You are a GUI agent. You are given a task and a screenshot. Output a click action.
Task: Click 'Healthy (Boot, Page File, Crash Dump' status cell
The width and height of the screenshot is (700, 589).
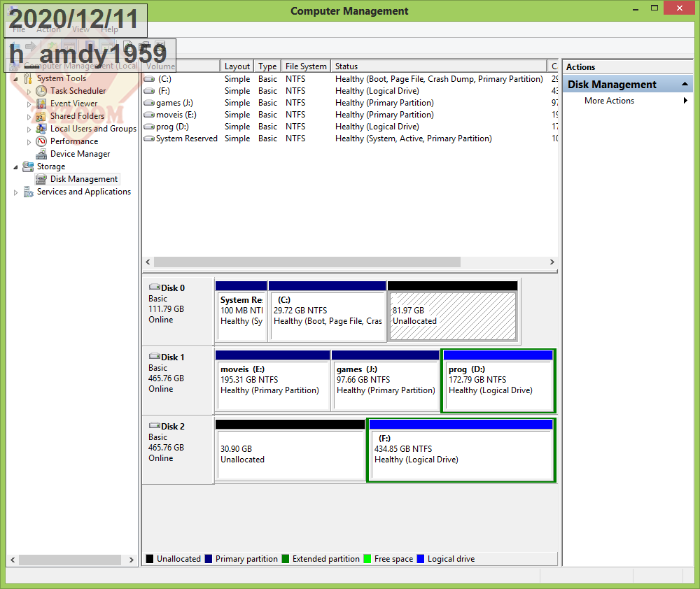pos(439,79)
